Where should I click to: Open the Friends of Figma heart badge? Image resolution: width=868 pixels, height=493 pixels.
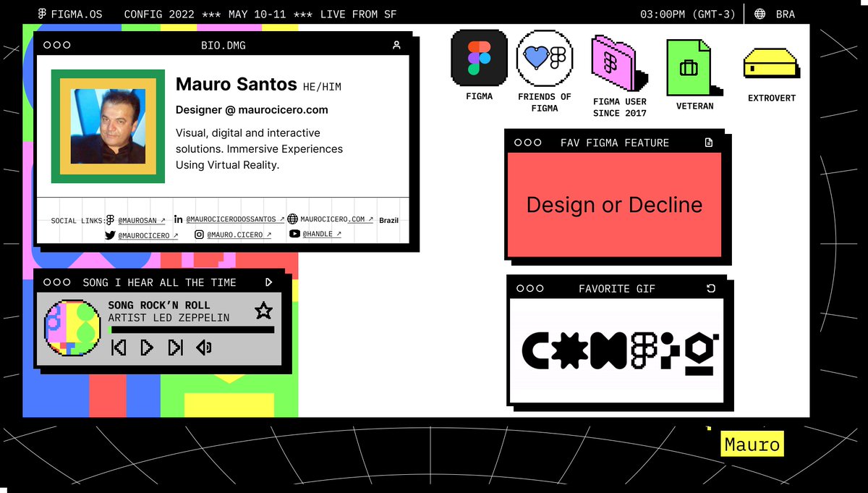545,58
